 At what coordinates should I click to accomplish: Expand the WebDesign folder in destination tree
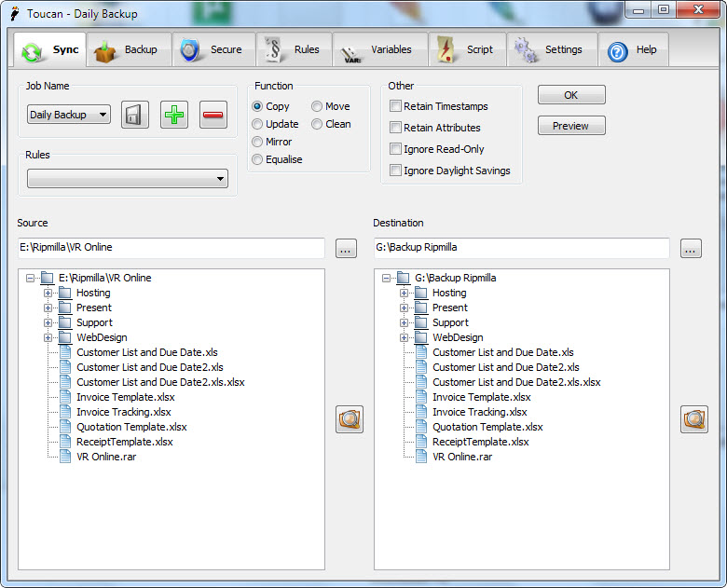[x=405, y=337]
